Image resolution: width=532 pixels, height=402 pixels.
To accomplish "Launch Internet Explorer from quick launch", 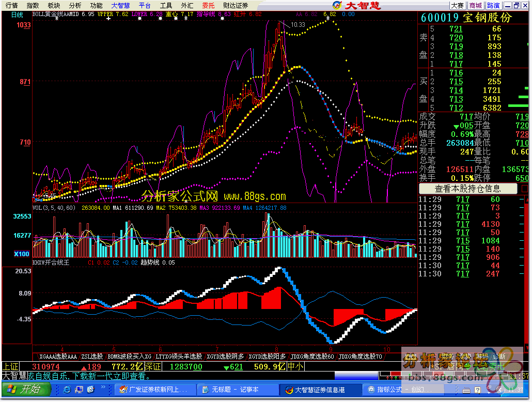I will (67, 390).
